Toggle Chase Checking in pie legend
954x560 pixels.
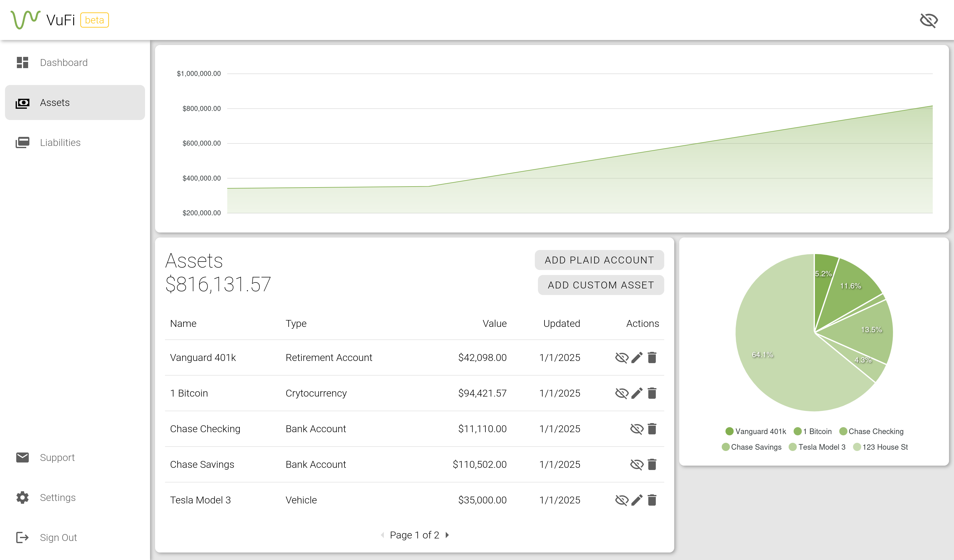(871, 431)
